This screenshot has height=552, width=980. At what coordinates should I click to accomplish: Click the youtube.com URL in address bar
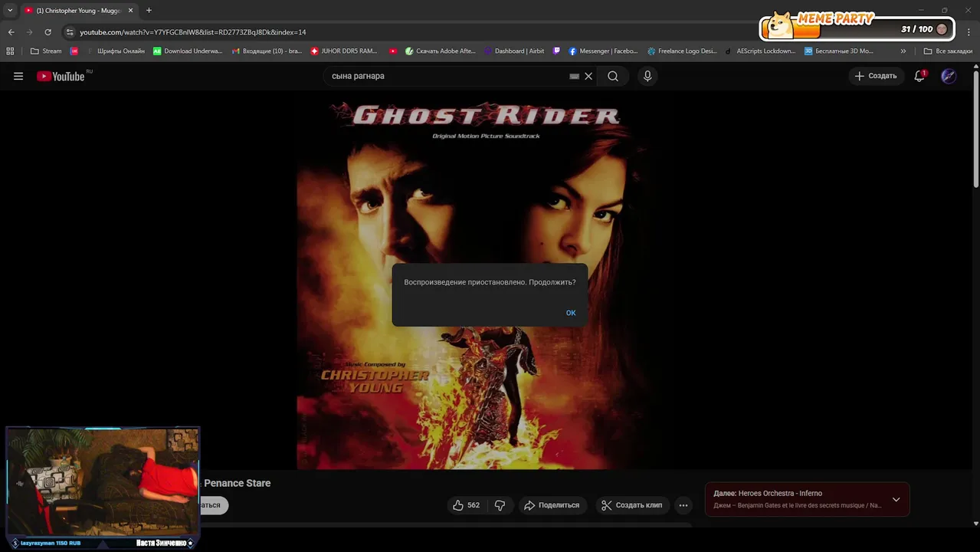[x=193, y=32]
